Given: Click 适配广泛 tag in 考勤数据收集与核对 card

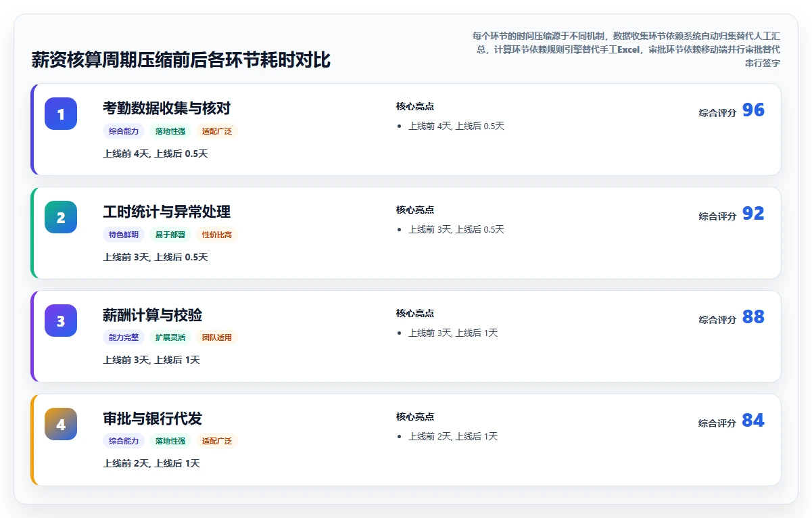Looking at the screenshot, I should [x=217, y=131].
